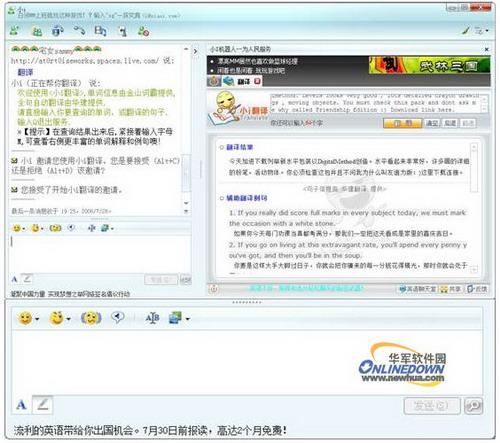This screenshot has width=500, height=443.
Task: Select the second blue robot tab icon
Action: click(229, 81)
